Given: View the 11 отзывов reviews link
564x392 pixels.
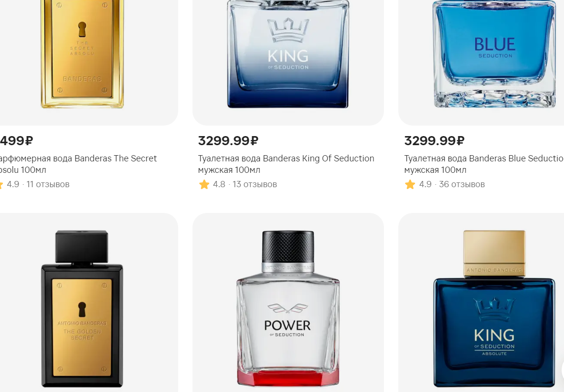Looking at the screenshot, I should pyautogui.click(x=48, y=184).
